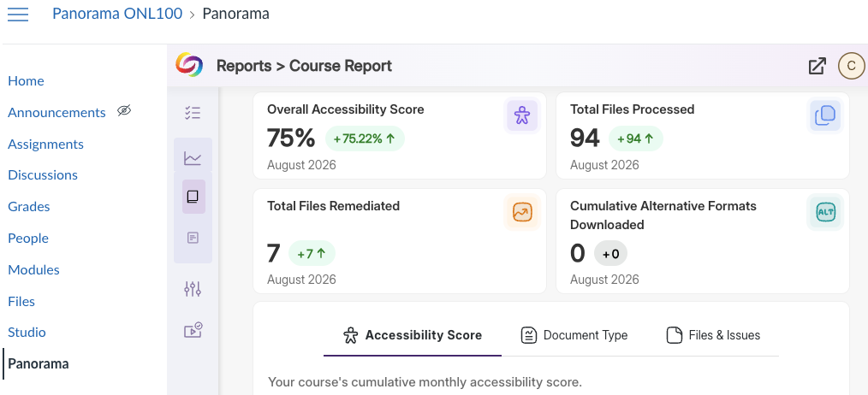Screen dimensions: 868x395
Task: Open Modules in course navigation
Action: pos(33,269)
